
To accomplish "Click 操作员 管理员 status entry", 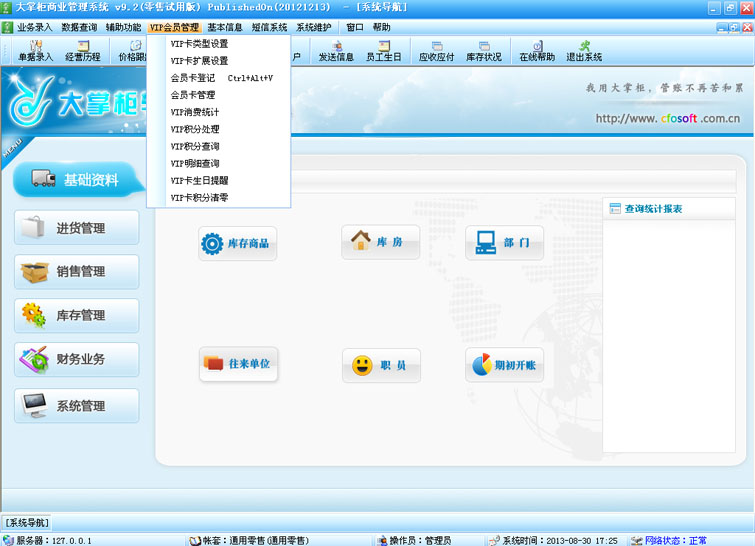I will (414, 541).
